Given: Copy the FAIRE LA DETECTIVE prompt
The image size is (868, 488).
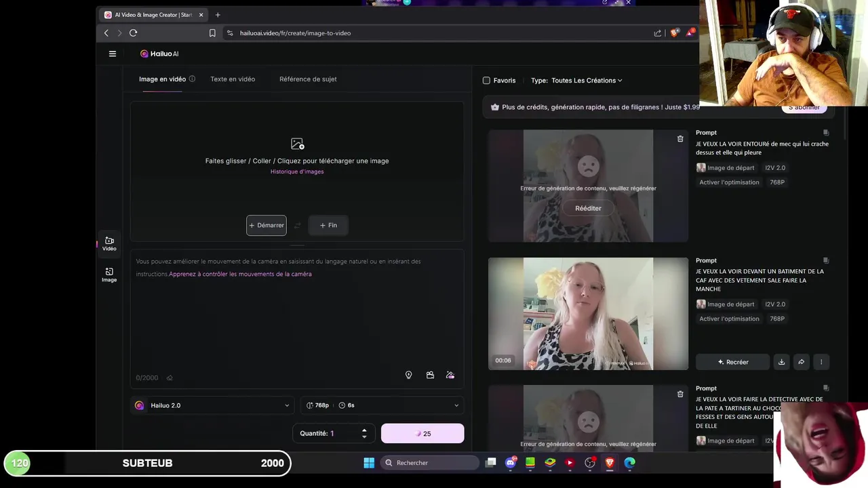Looking at the screenshot, I should [825, 388].
